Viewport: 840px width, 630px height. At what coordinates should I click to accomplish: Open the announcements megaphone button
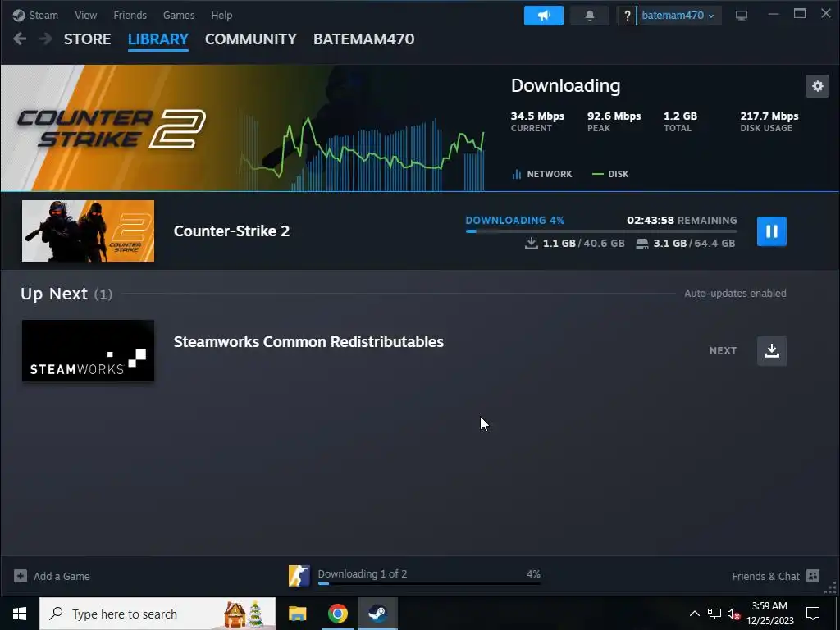[x=543, y=16]
